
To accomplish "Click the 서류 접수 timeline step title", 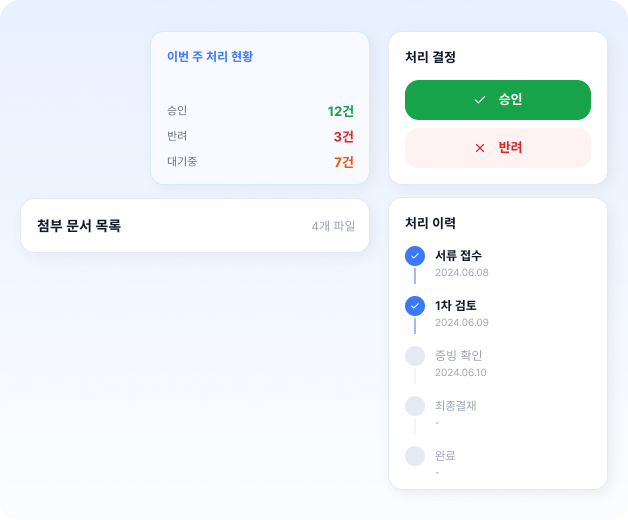I will [459, 256].
